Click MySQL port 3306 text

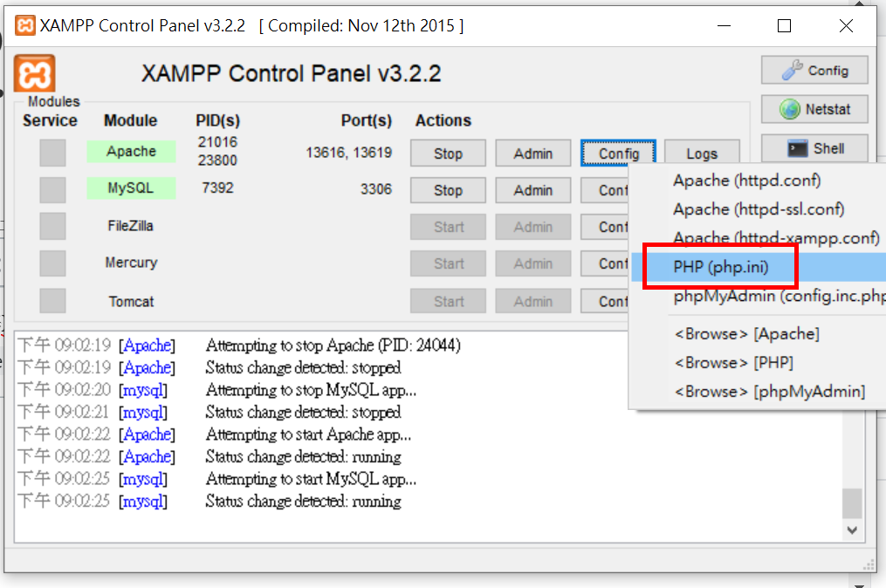[375, 188]
